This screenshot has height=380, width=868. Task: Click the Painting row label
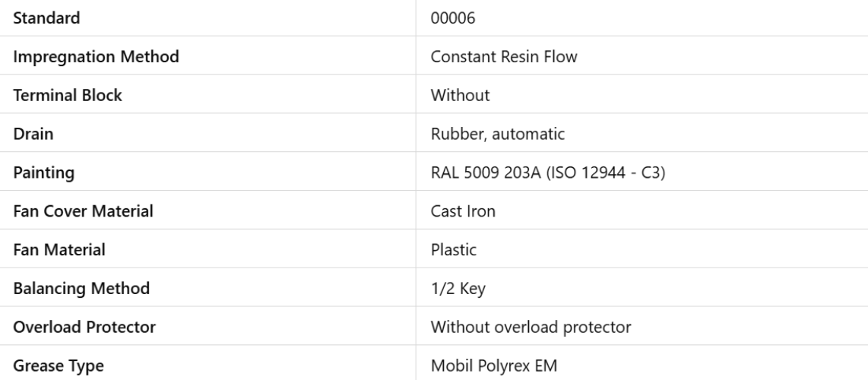point(45,173)
